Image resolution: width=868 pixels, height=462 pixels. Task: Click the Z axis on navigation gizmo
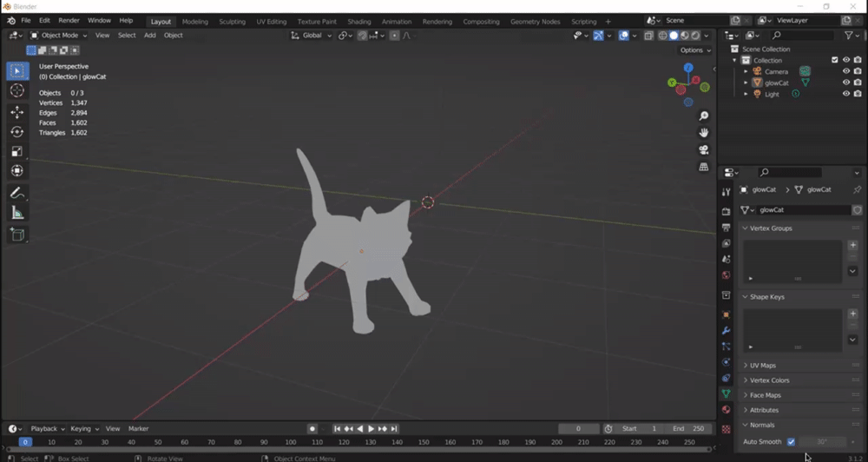(x=688, y=68)
